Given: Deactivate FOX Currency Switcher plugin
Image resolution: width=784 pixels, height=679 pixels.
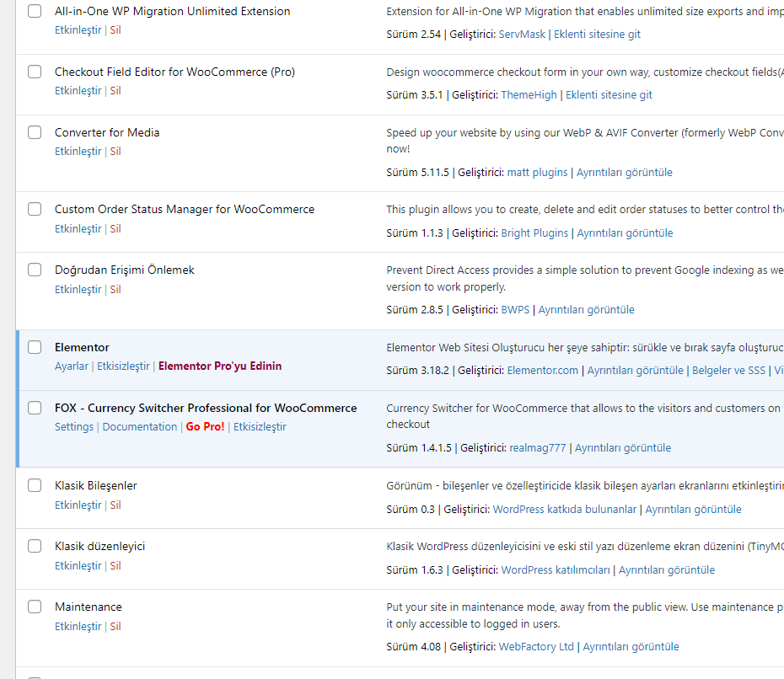Looking at the screenshot, I should 260,426.
